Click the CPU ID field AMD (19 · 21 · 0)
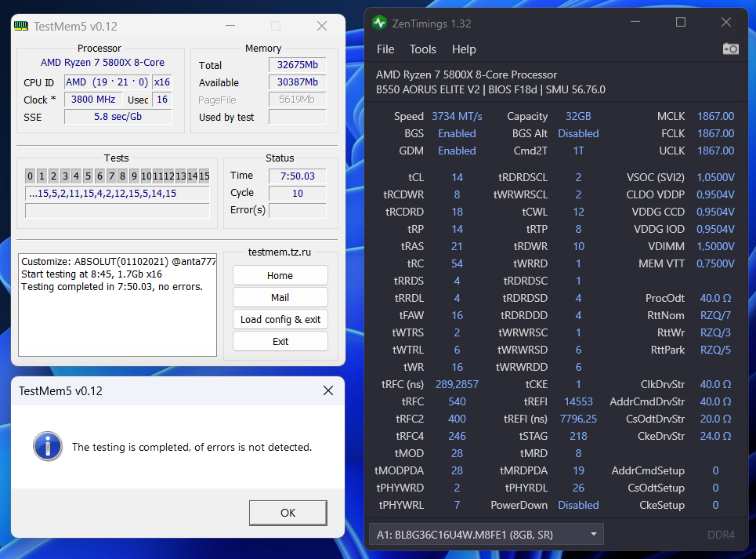This screenshot has width=756, height=559. tap(107, 82)
